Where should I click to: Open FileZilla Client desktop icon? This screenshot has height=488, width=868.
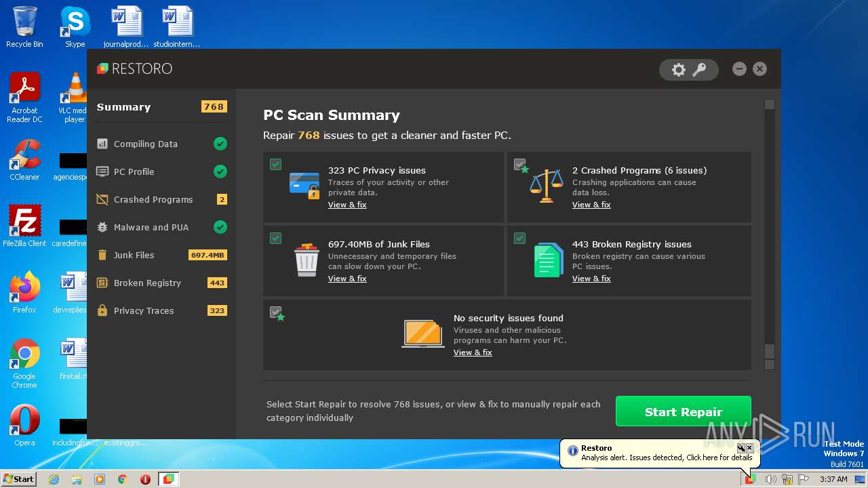(x=24, y=226)
